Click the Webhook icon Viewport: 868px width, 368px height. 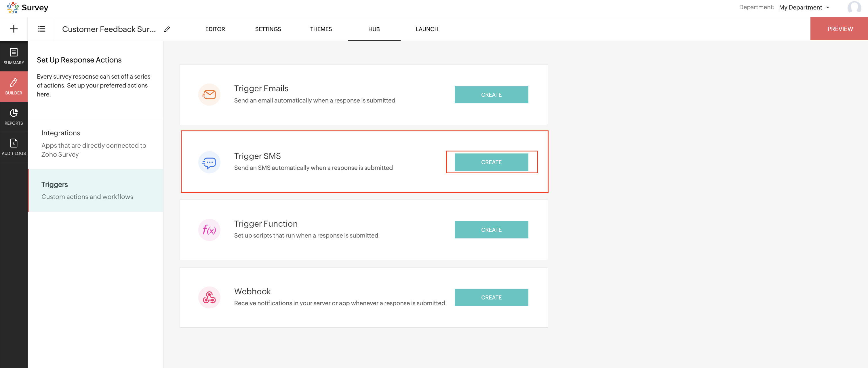[x=209, y=297]
